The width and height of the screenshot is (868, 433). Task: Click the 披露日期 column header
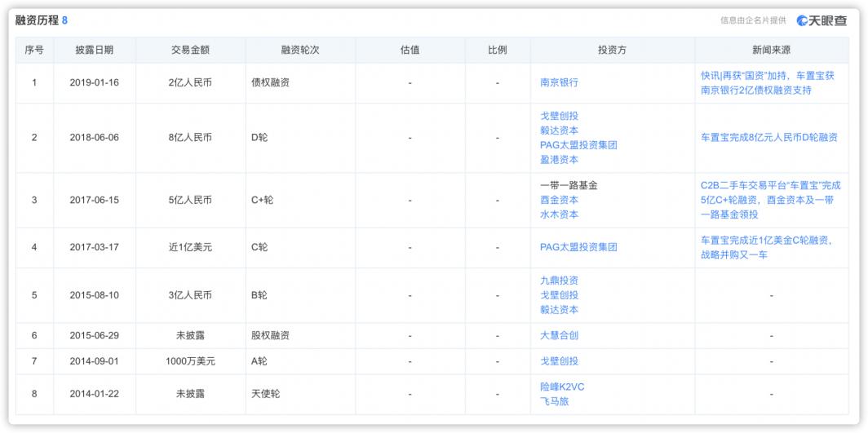[x=94, y=50]
